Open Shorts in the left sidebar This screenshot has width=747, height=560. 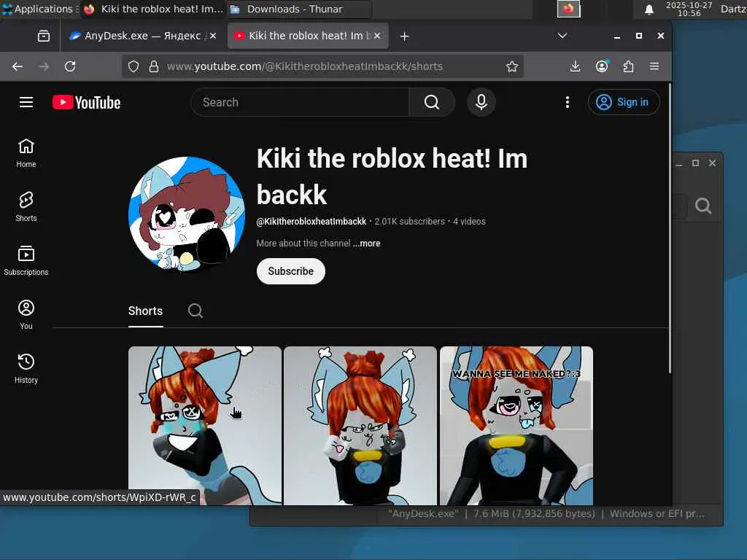26,207
